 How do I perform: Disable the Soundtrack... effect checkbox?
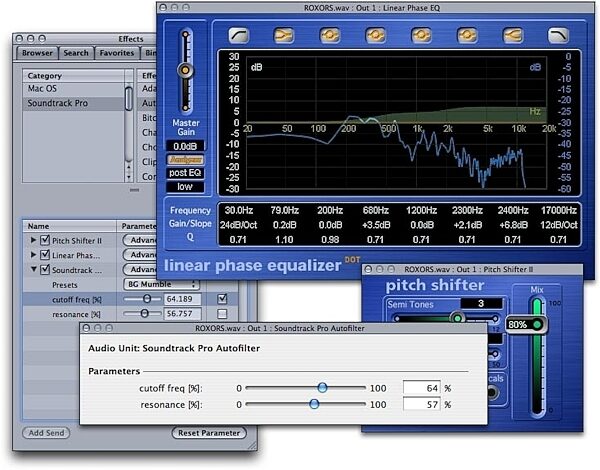[x=45, y=269]
